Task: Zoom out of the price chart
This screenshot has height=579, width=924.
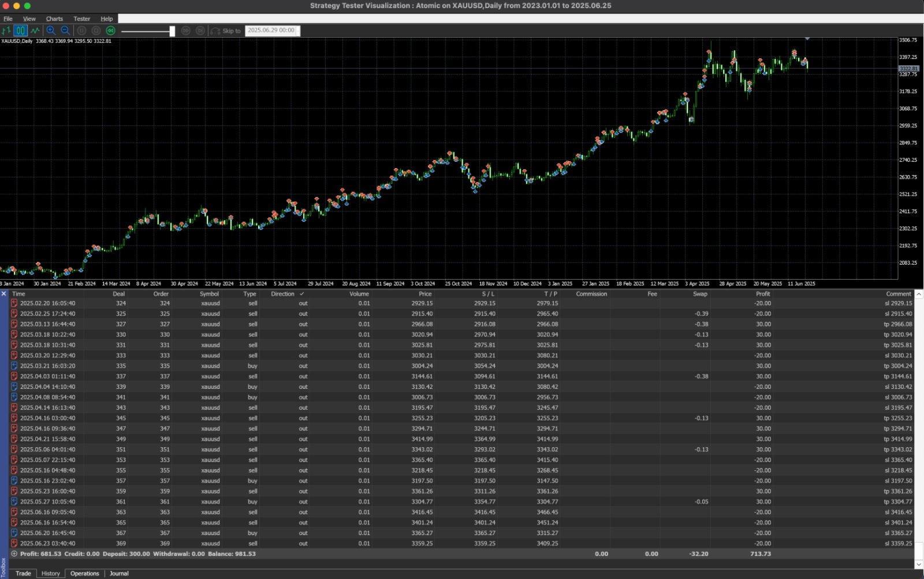Action: coord(65,31)
